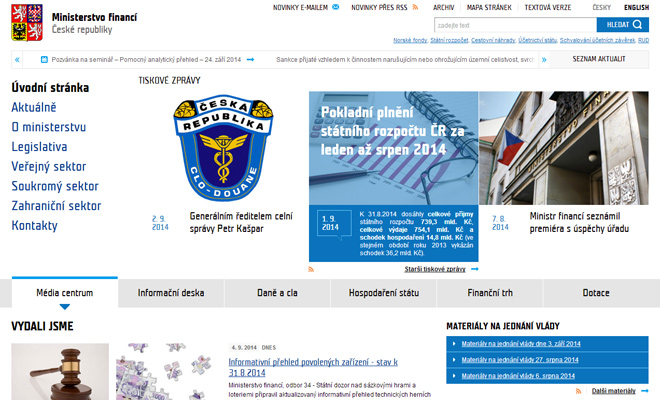
Task: Open Kontakty in sidebar
Action: [x=35, y=226]
